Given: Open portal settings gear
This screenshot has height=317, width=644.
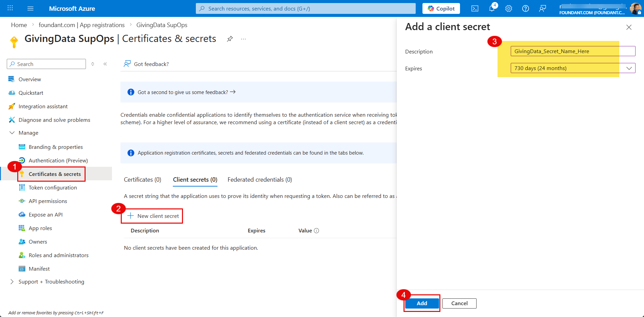Looking at the screenshot, I should pos(509,8).
